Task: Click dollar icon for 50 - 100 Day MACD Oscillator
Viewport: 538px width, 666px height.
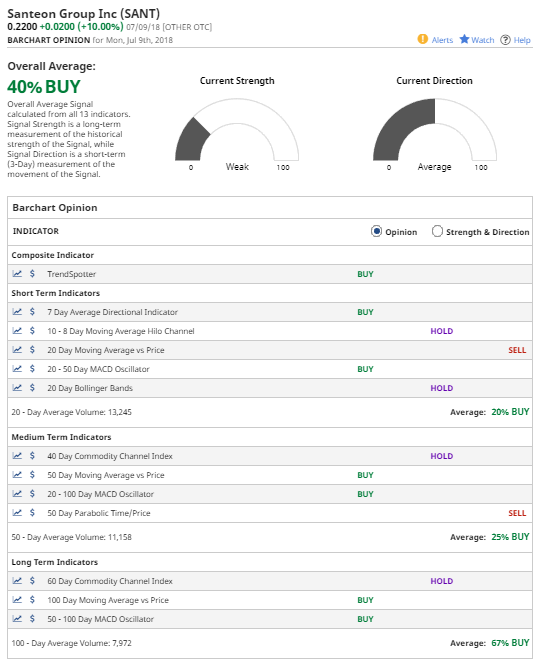Action: coord(32,618)
